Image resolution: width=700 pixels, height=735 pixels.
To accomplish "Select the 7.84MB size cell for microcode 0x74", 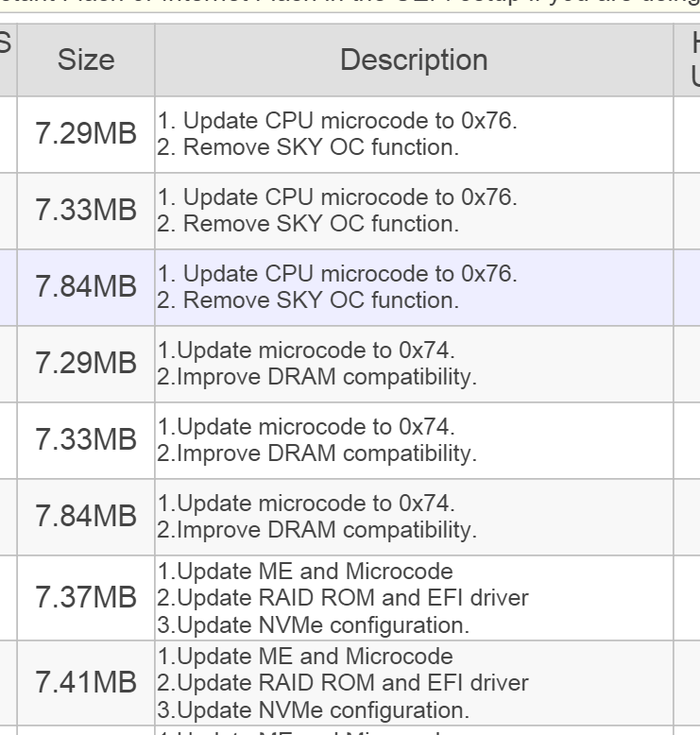I will [86, 520].
